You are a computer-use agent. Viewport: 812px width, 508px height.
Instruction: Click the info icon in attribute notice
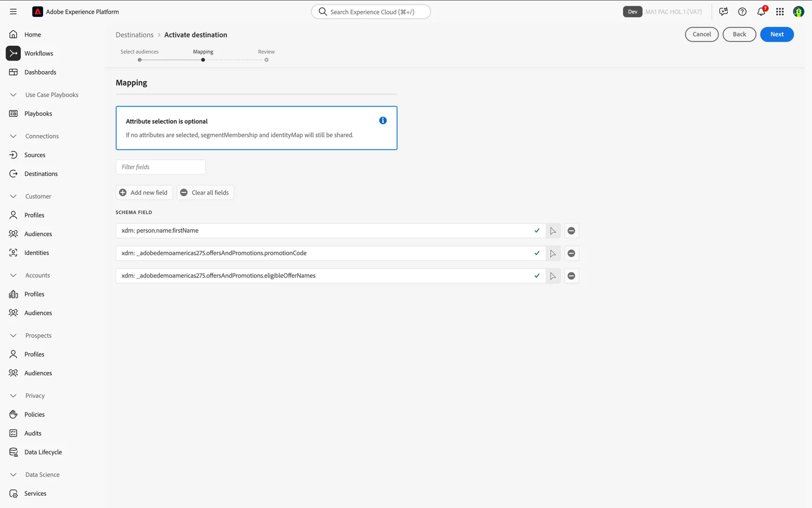tap(383, 120)
